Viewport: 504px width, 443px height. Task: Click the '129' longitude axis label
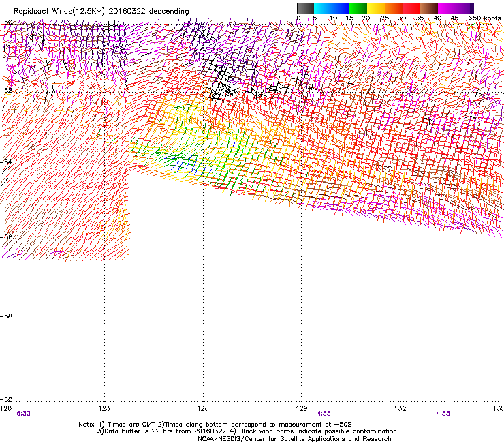[x=302, y=408]
